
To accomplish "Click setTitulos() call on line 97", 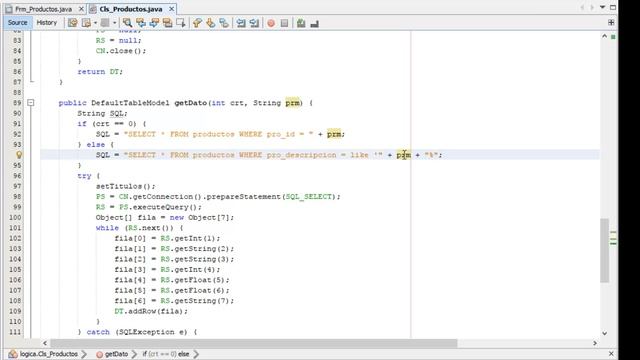I will 126,186.
